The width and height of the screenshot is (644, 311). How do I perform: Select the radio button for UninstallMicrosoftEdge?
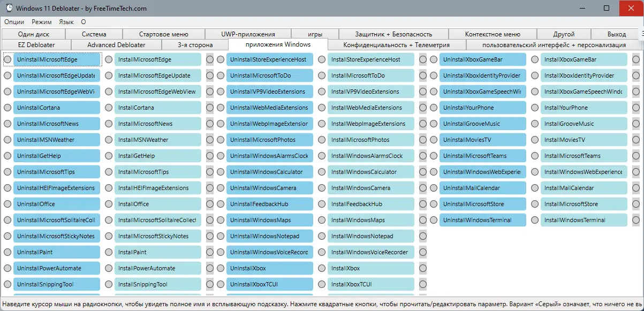point(7,59)
